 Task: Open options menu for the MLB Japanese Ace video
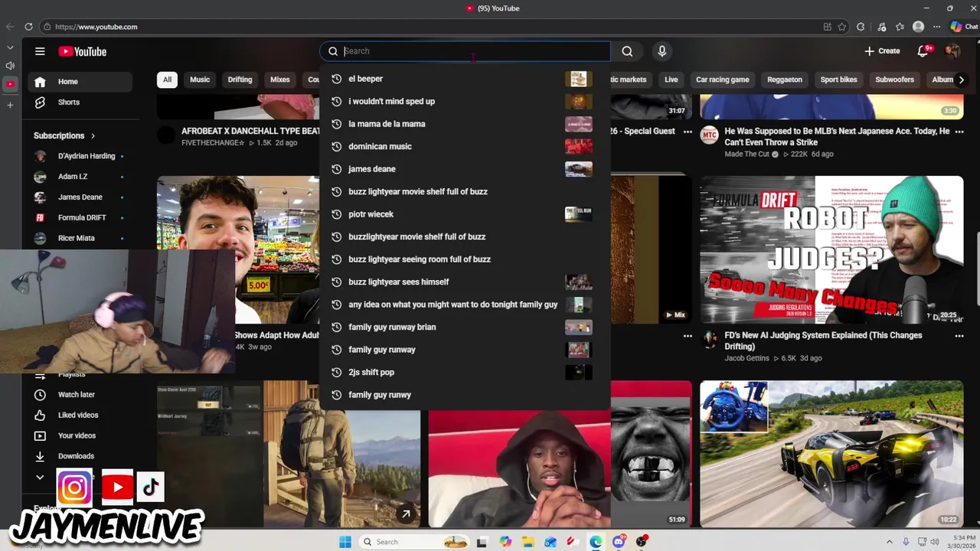click(959, 132)
